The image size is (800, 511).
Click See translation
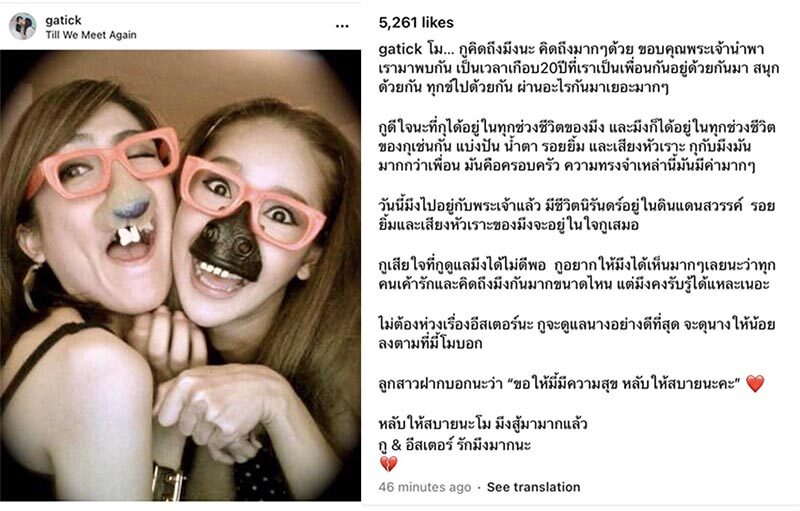tap(533, 487)
